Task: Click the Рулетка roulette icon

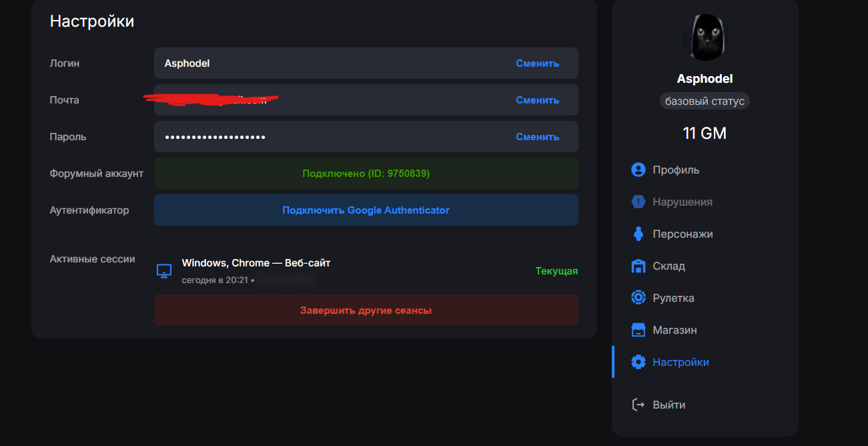Action: pos(638,298)
